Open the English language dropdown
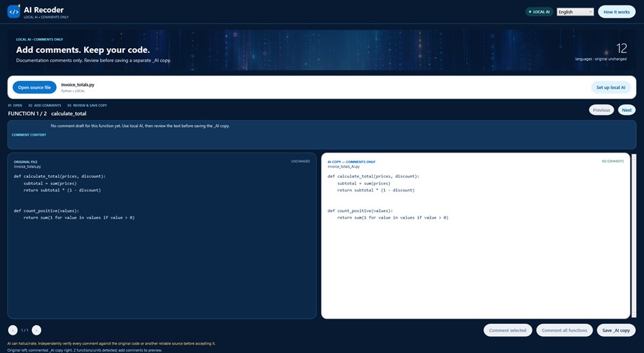Screen dimensions: 644x353 pos(575,12)
